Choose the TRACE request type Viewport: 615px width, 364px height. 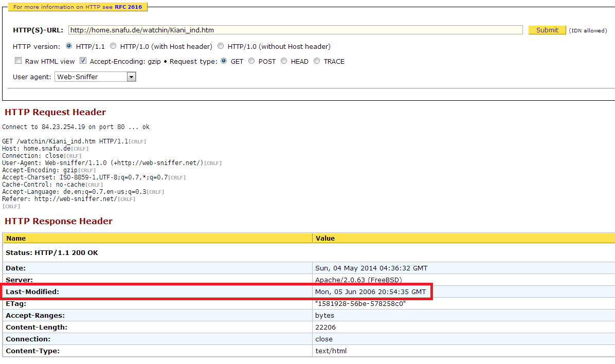point(317,61)
